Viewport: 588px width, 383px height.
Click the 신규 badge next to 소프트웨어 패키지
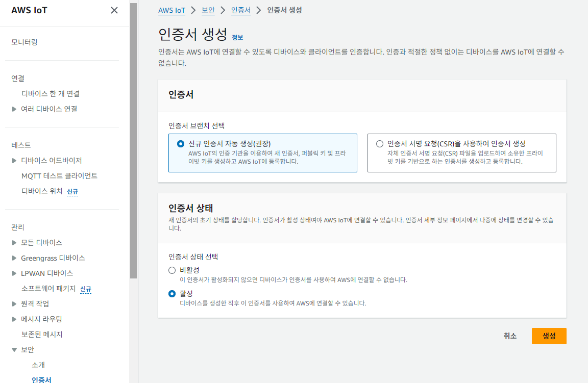[x=86, y=289]
